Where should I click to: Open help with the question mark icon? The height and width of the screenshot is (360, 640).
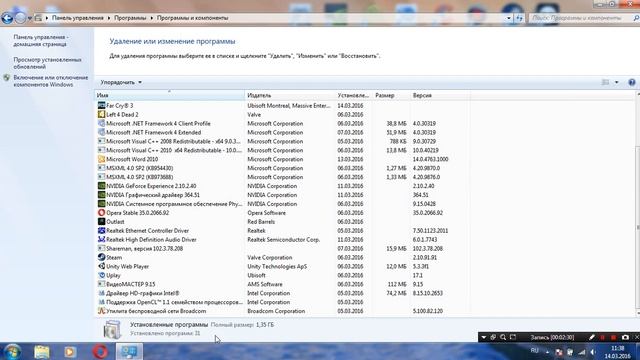631,82
